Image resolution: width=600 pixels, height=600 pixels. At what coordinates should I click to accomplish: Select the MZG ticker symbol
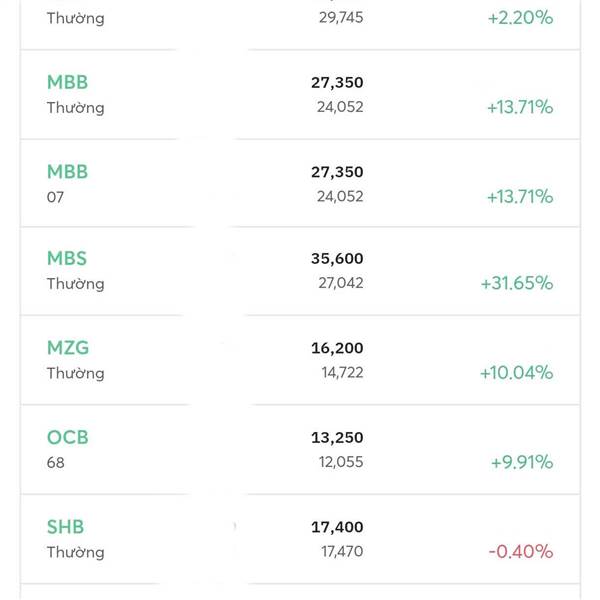coord(68,347)
